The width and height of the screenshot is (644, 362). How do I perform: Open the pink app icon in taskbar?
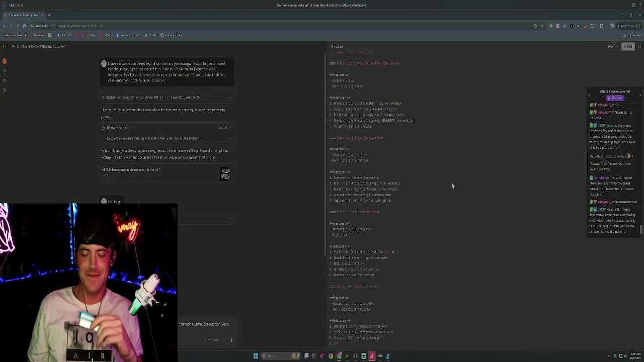(372, 356)
